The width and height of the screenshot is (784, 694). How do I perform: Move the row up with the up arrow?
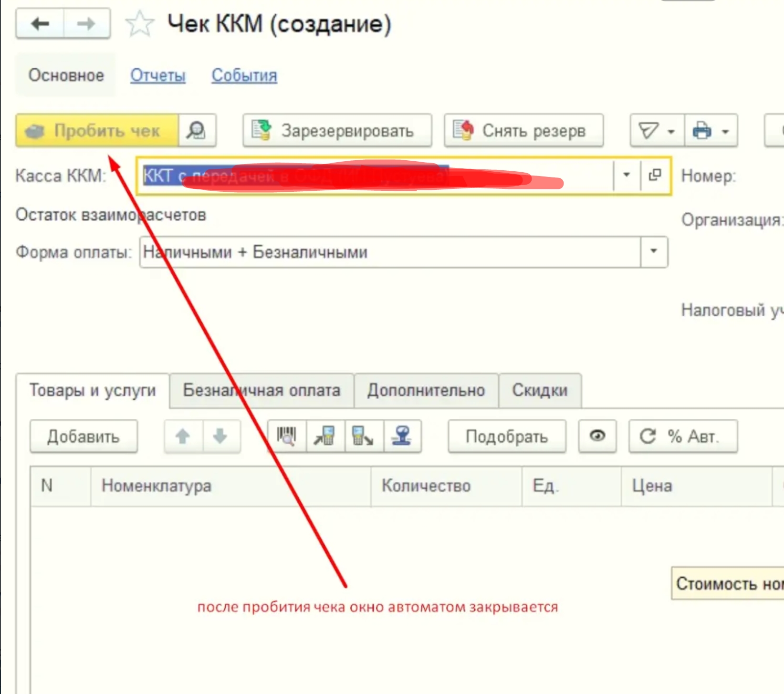[x=183, y=436]
